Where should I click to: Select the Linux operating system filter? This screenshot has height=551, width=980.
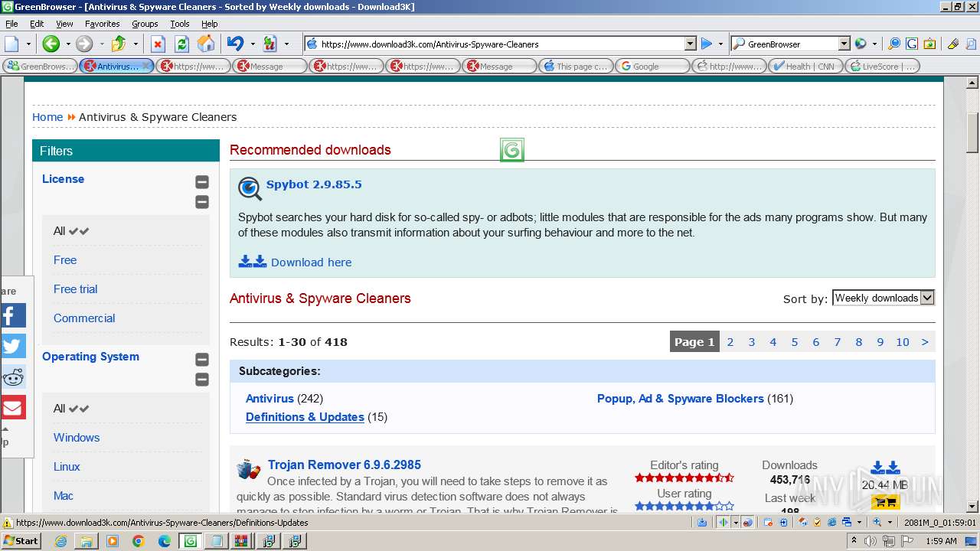point(67,467)
